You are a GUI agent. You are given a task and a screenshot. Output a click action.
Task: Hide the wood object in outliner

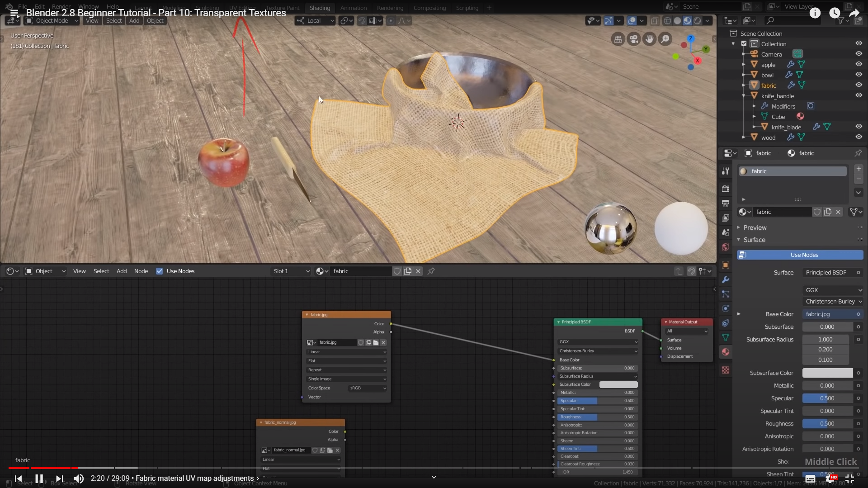click(x=859, y=137)
